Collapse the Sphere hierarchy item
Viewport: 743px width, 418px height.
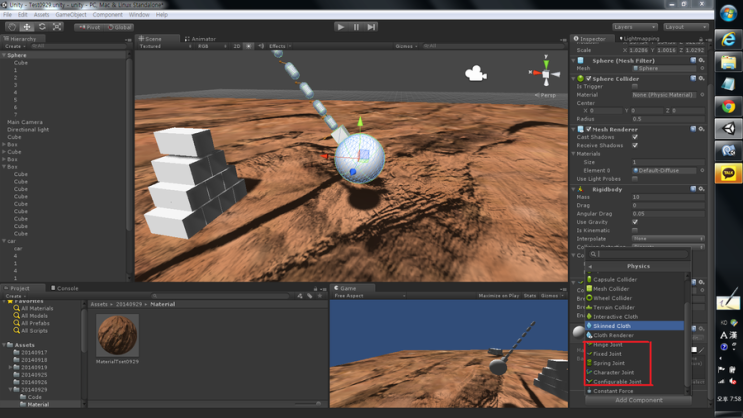(x=4, y=55)
